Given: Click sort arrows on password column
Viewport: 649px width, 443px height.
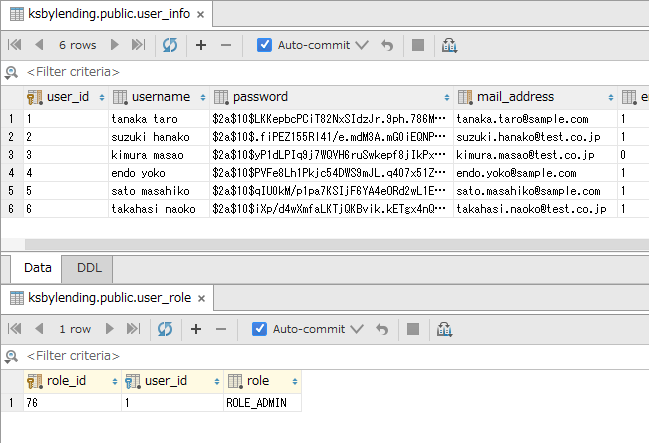Looking at the screenshot, I should point(447,97).
